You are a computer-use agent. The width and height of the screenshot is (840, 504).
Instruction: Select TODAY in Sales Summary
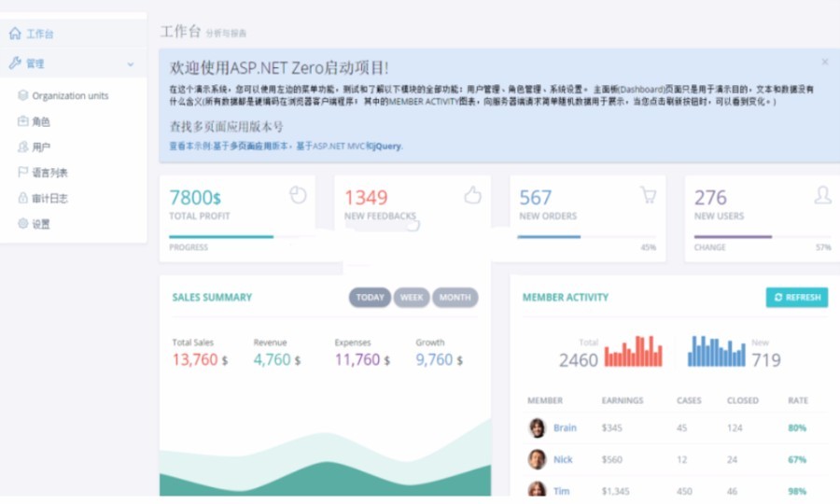pyautogui.click(x=371, y=297)
